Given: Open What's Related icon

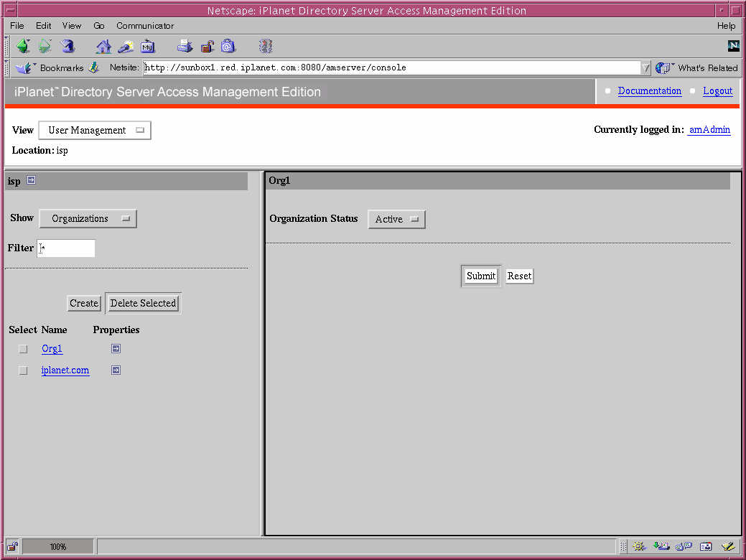Looking at the screenshot, I should [x=663, y=67].
